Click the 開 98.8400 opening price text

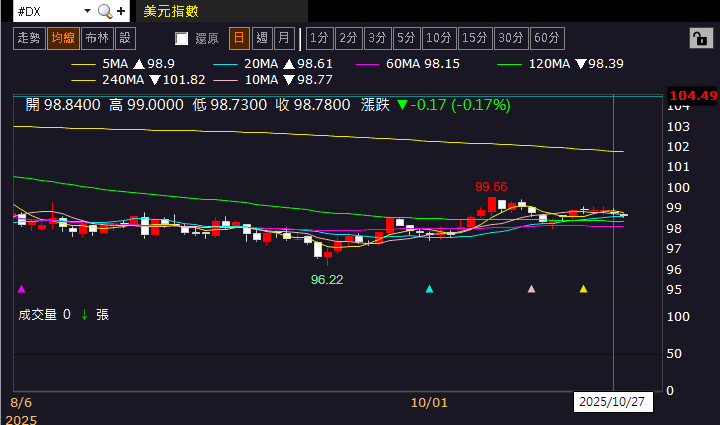coord(63,105)
